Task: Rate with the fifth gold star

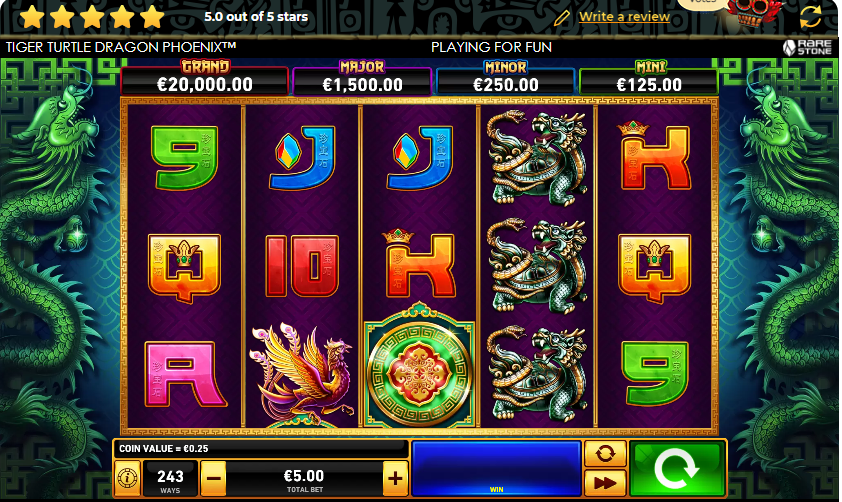Action: point(153,17)
